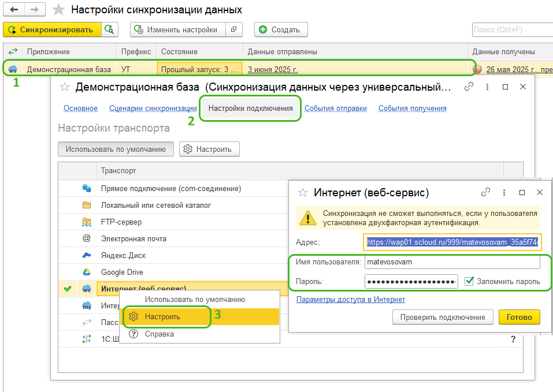The height and width of the screenshot is (392, 553).
Task: Click the Адрес URL input field
Action: [452, 242]
